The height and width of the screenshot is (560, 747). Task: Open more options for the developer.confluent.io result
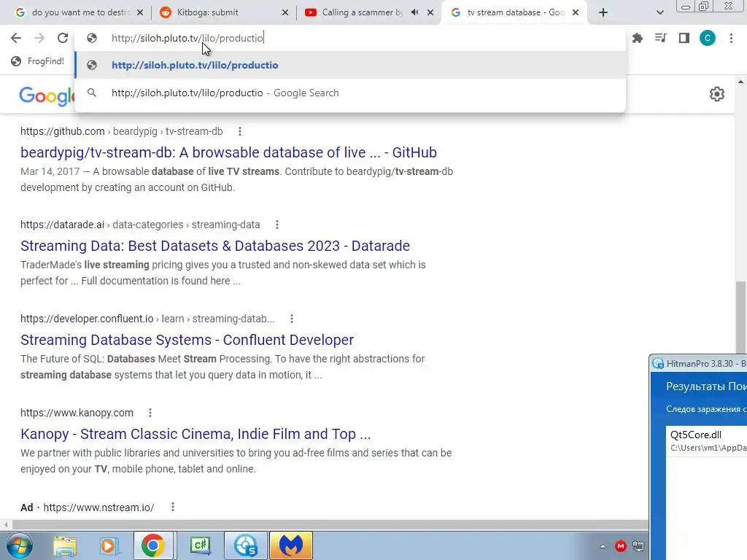tap(292, 319)
